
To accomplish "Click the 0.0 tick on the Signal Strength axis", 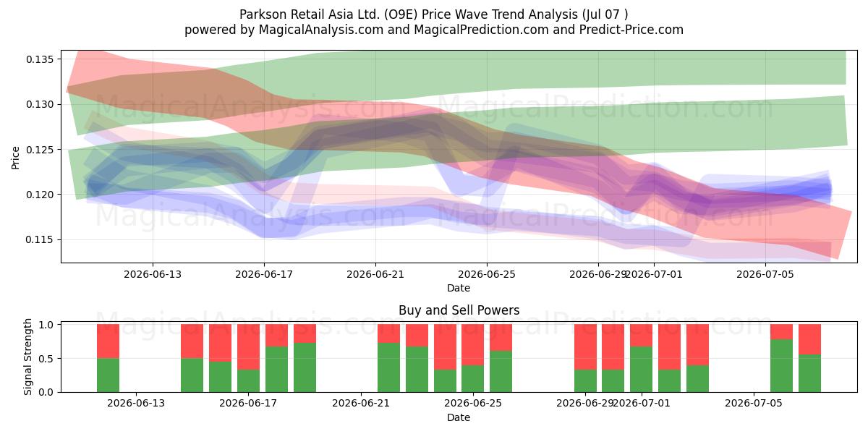I will [47, 392].
